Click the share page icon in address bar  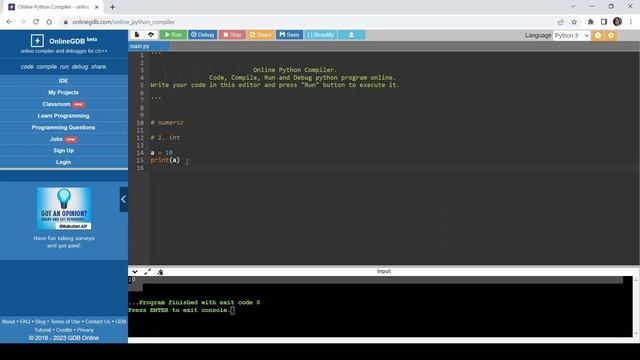pos(561,22)
